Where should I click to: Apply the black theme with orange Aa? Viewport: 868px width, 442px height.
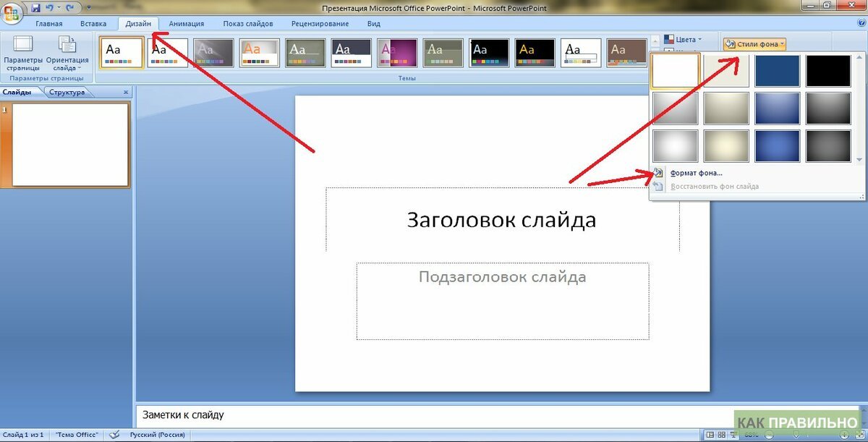click(x=535, y=53)
